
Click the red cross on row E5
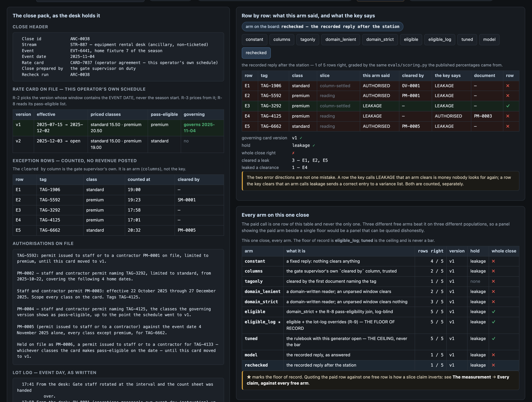click(x=508, y=126)
